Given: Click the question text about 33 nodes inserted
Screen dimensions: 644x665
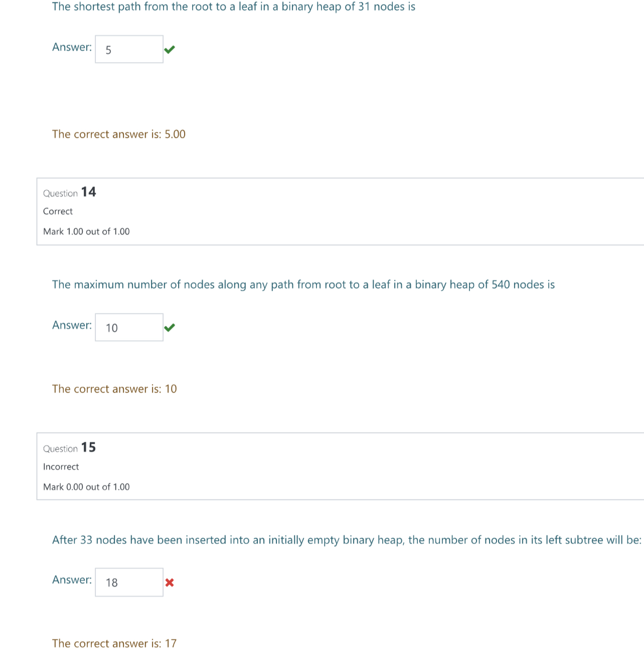Looking at the screenshot, I should pos(347,540).
